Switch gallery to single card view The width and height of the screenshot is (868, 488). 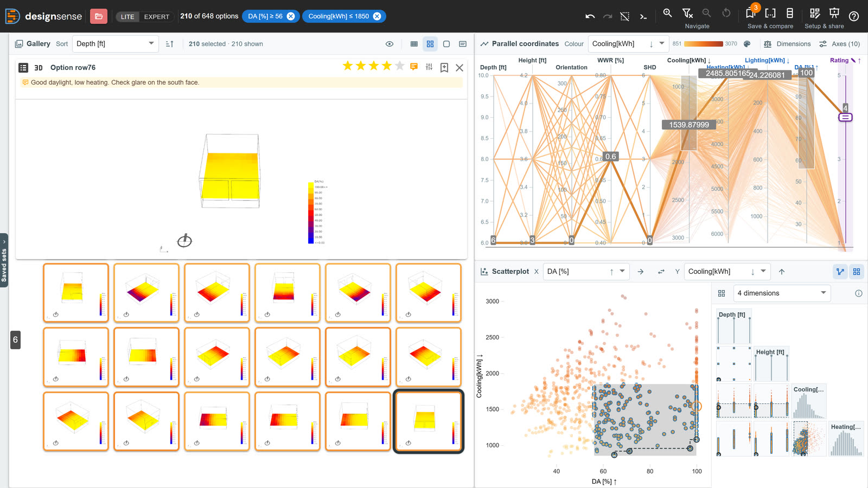(x=446, y=44)
